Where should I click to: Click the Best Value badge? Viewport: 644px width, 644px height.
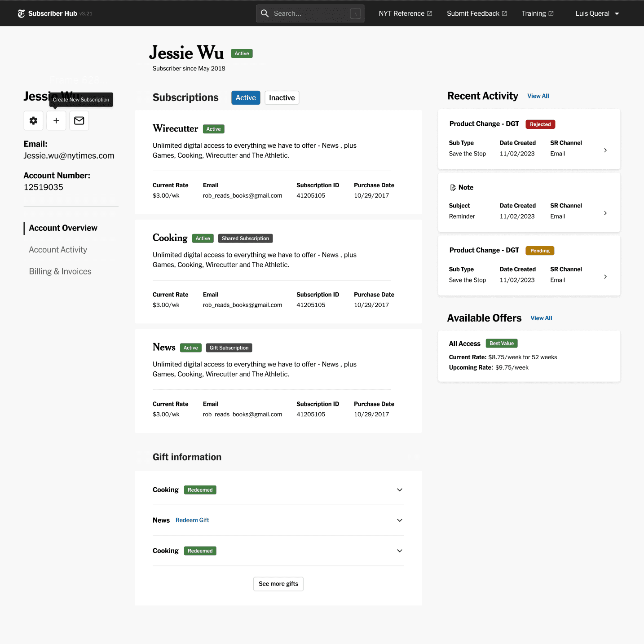tap(502, 344)
